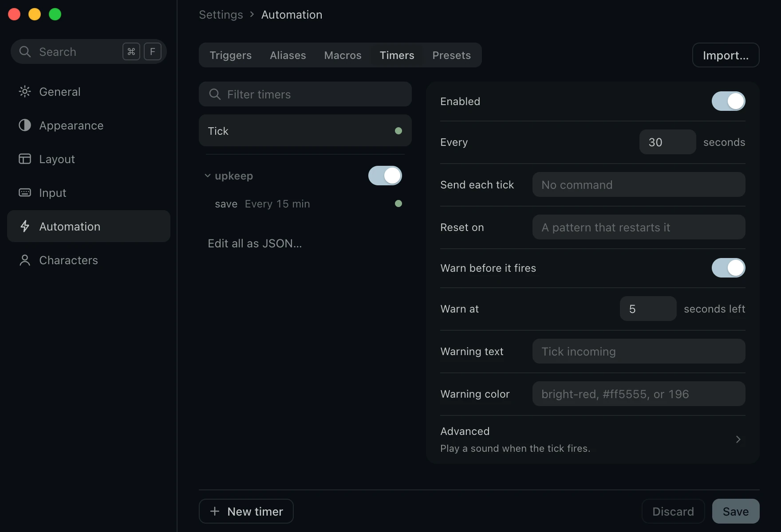This screenshot has height=532, width=781.
Task: Click the Appearance half-circle icon
Action: (x=25, y=125)
